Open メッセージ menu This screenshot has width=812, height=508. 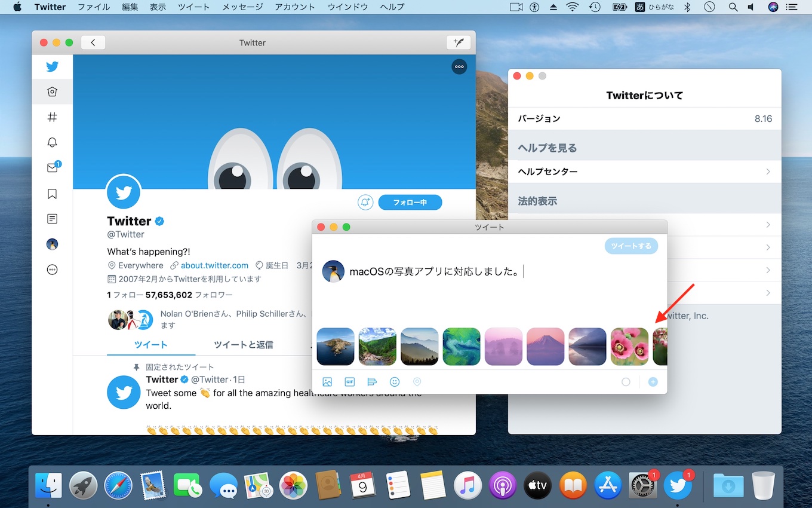click(x=242, y=7)
